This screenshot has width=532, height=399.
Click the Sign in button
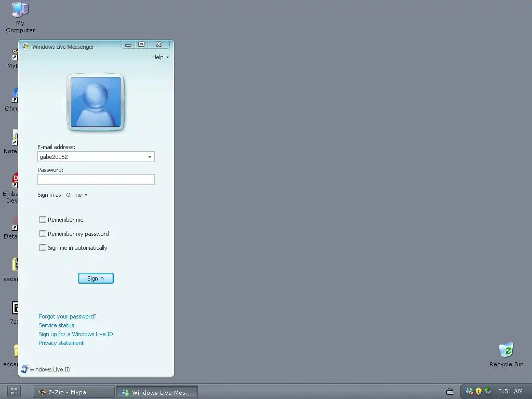[x=96, y=278]
